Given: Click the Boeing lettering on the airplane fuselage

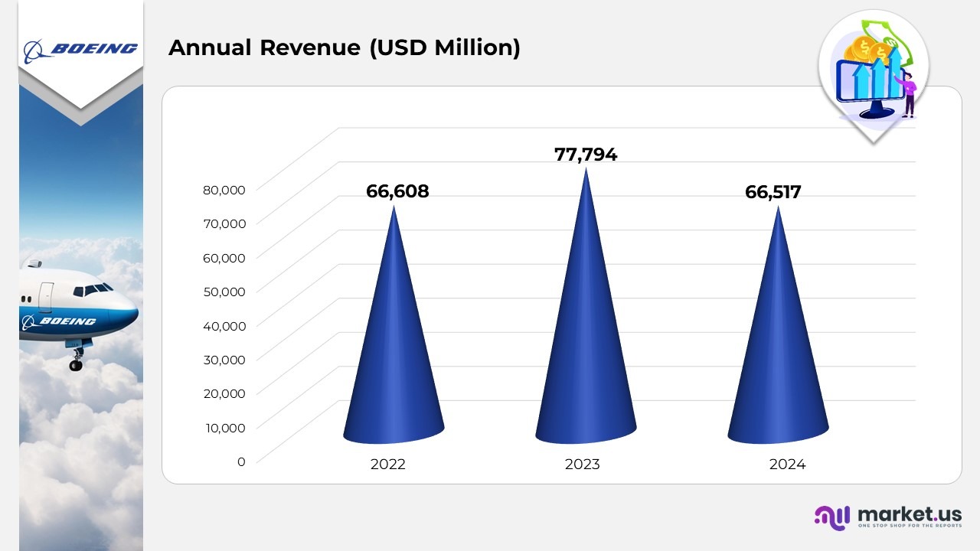Looking at the screenshot, I should (67, 321).
